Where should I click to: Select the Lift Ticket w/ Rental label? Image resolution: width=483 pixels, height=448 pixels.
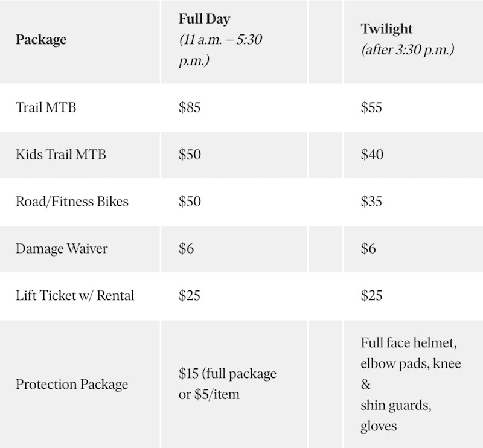[x=75, y=296]
